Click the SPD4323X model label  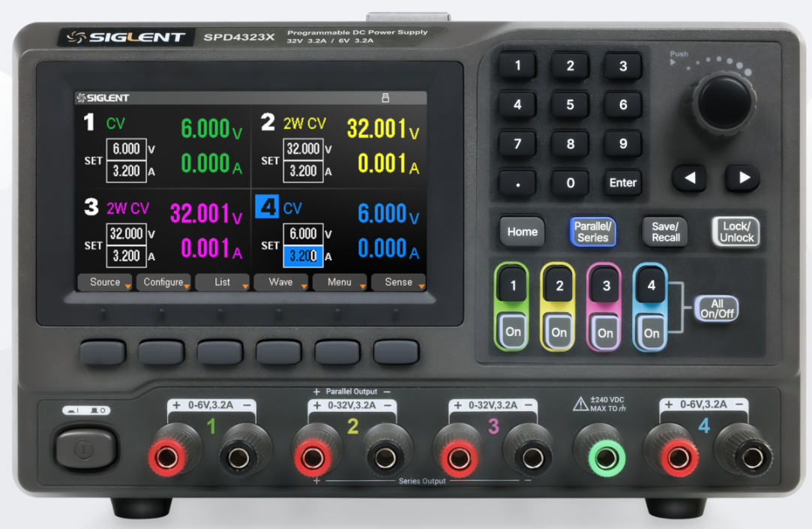coord(239,38)
